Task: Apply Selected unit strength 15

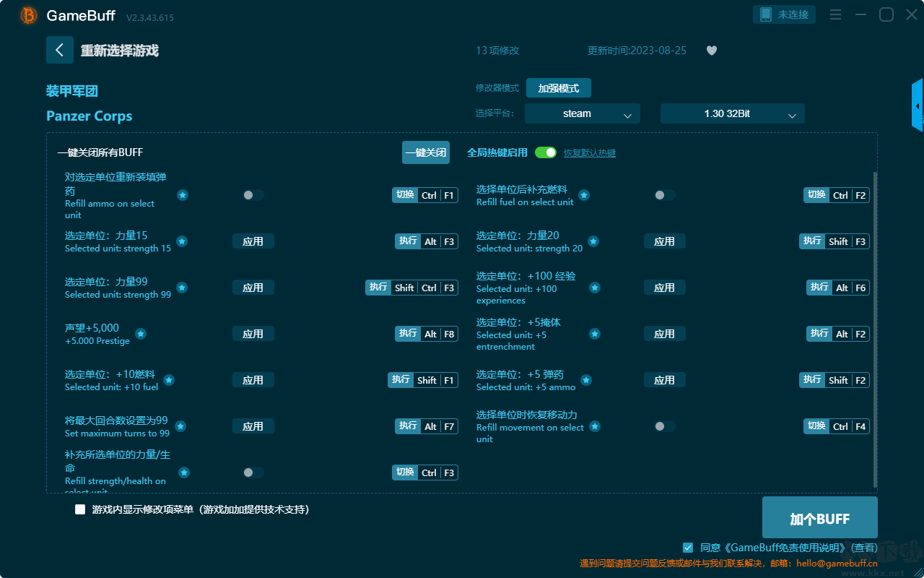Action: tap(253, 241)
